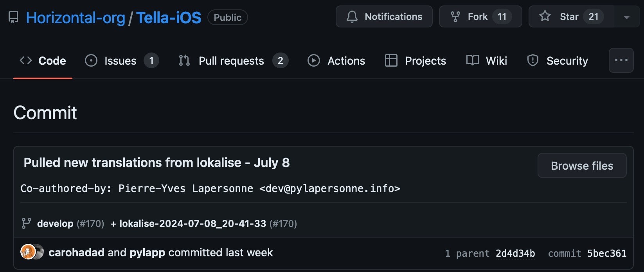Viewport: 644px width, 272px height.
Task: Switch to the Projects tab
Action: (416, 61)
